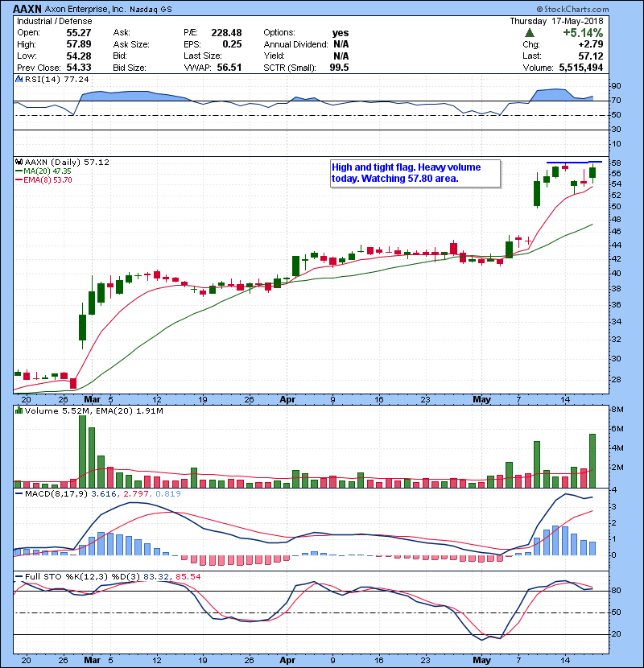Click the RSI(14) 77.24 indicator label

(56, 79)
